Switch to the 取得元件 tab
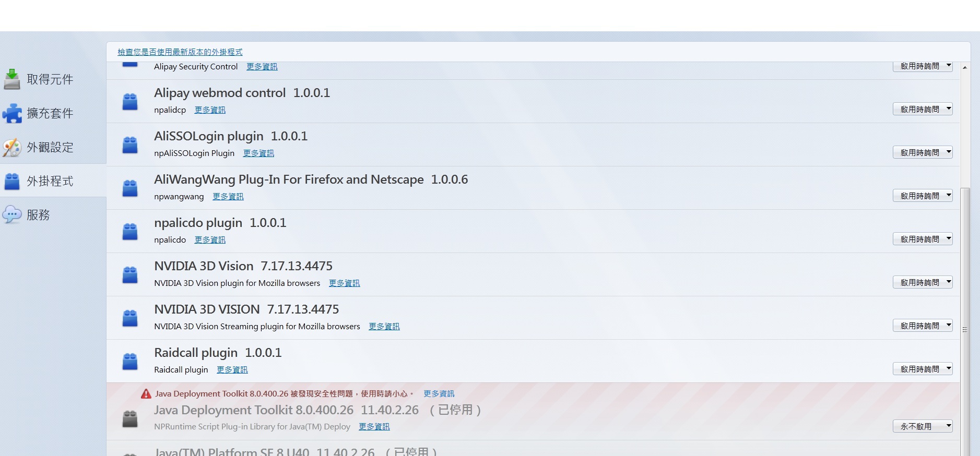 point(53,79)
